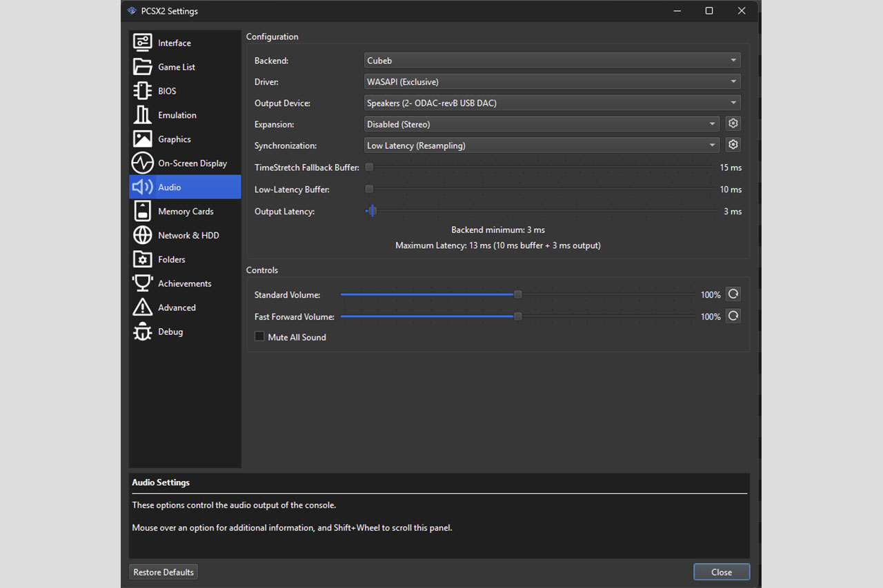Click the Output Latency "3 ms" value

tap(733, 211)
